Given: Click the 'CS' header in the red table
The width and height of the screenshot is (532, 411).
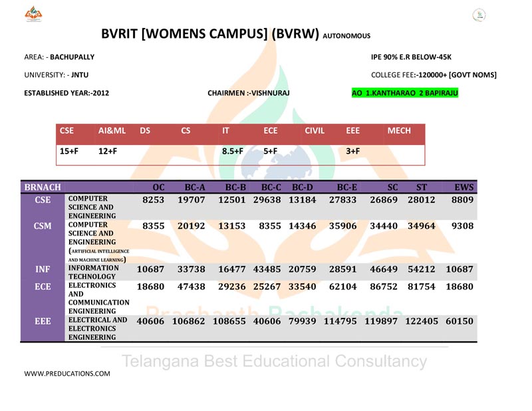Looking at the screenshot, I should click(186, 130).
